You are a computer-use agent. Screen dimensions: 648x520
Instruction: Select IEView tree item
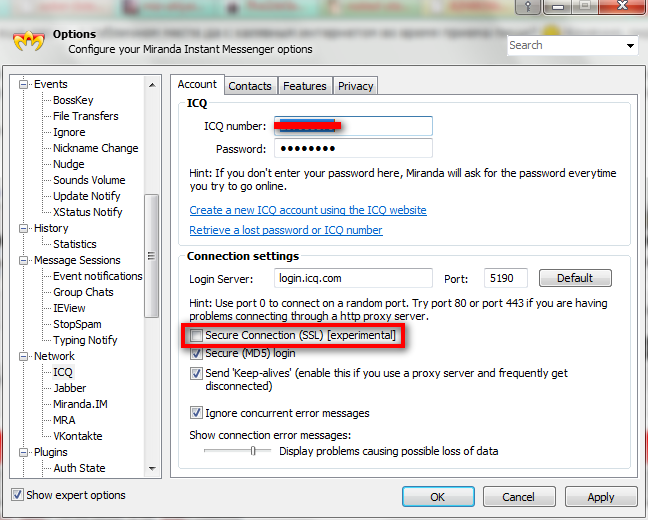pyautogui.click(x=69, y=308)
